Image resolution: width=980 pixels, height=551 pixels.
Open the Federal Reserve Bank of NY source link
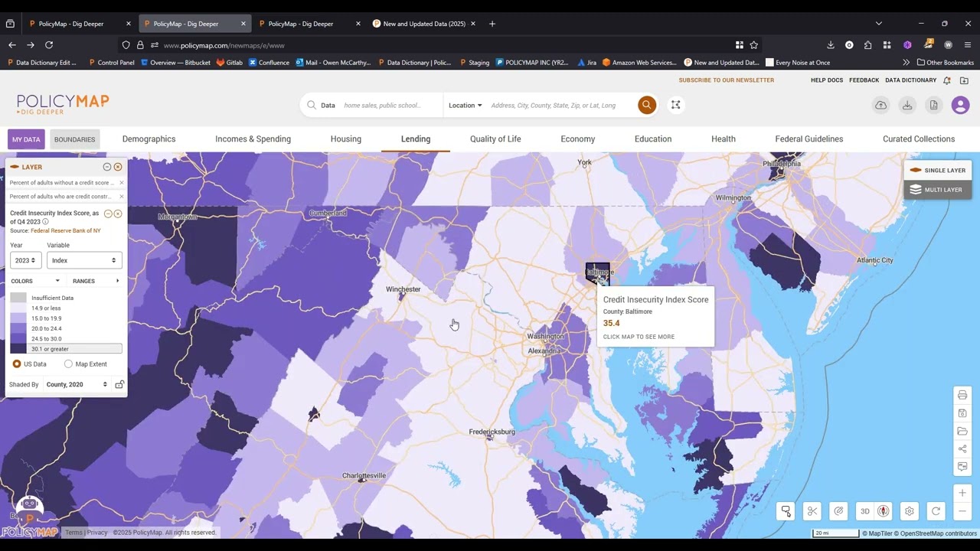click(66, 230)
